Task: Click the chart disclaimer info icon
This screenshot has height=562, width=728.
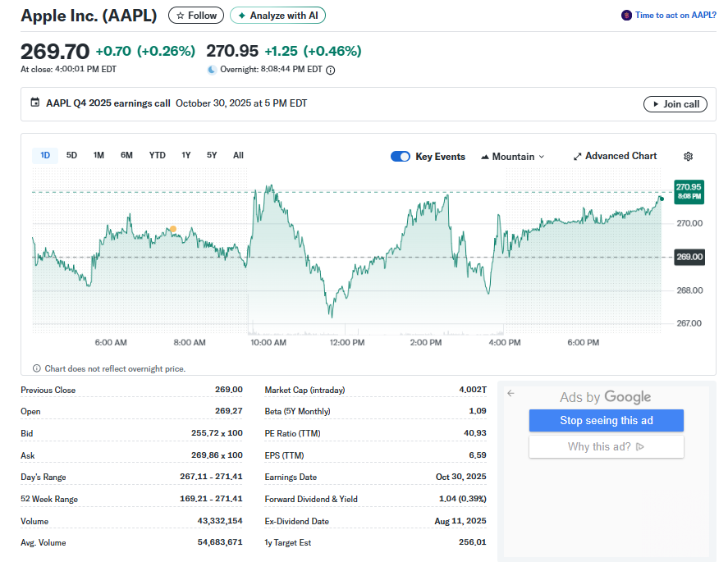Action: tap(36, 368)
